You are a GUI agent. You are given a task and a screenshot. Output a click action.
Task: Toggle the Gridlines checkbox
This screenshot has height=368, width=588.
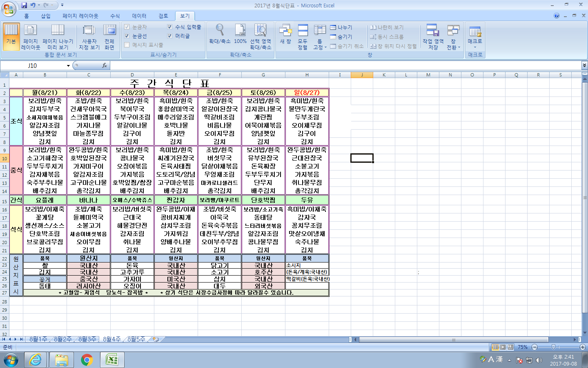tap(127, 36)
